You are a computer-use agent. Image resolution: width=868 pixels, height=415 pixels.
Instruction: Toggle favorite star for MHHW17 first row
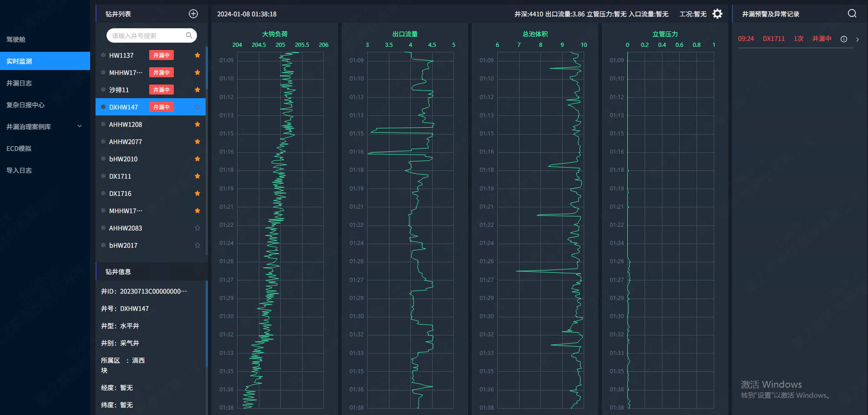tap(197, 72)
